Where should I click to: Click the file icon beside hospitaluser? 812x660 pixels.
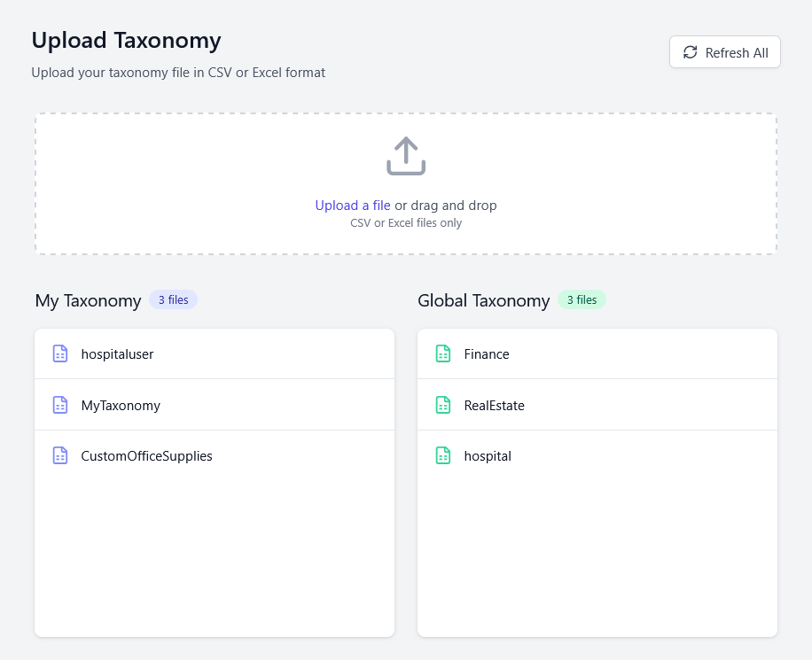[x=60, y=353]
